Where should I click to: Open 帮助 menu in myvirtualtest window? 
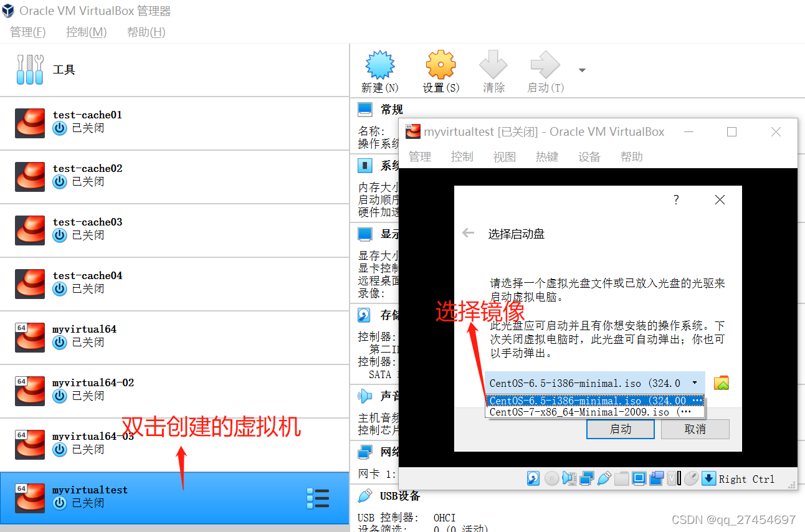click(632, 156)
